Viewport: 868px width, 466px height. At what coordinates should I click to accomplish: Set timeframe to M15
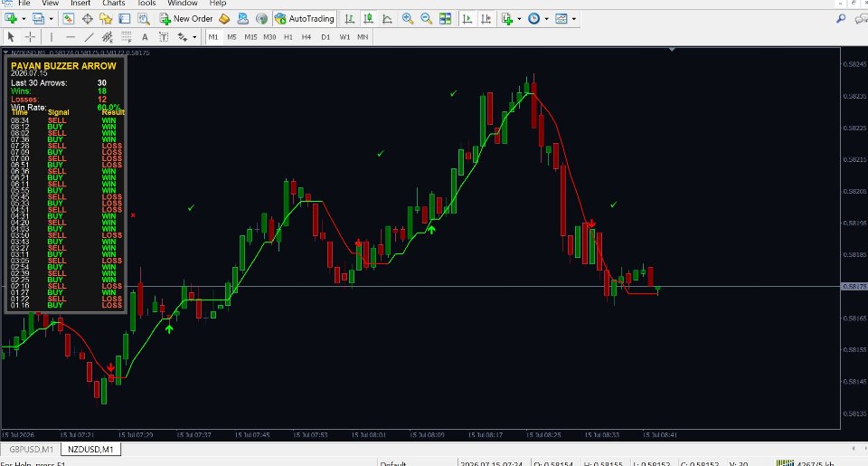click(x=250, y=37)
